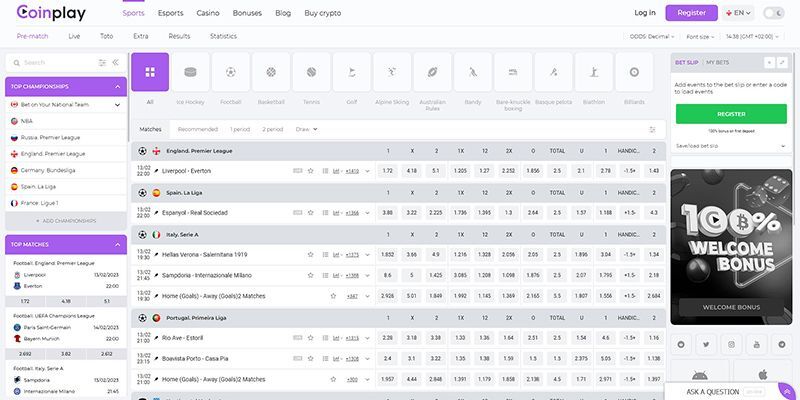Open the Telegram social link

[x=782, y=344]
